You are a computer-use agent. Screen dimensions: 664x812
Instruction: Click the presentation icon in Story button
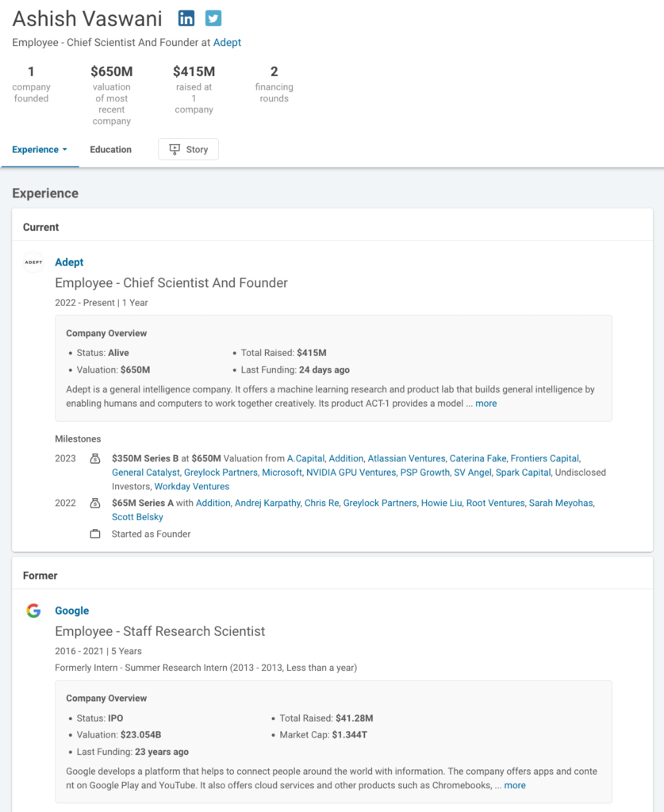[175, 149]
